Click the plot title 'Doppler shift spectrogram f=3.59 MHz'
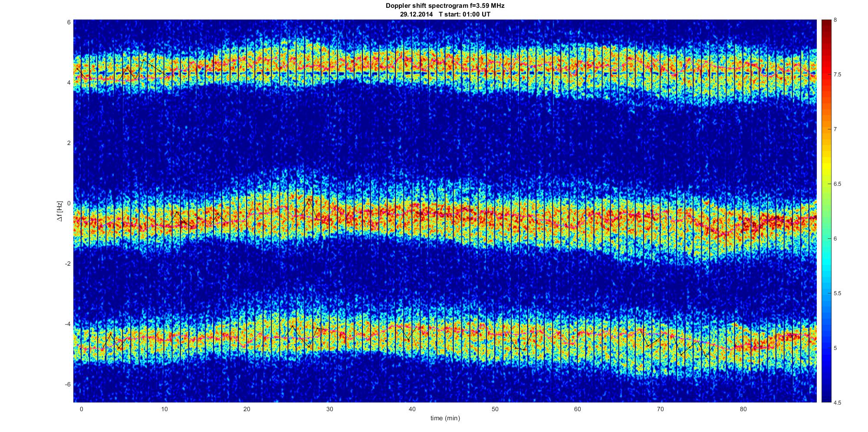Image resolution: width=868 pixels, height=432 pixels. tap(445, 6)
